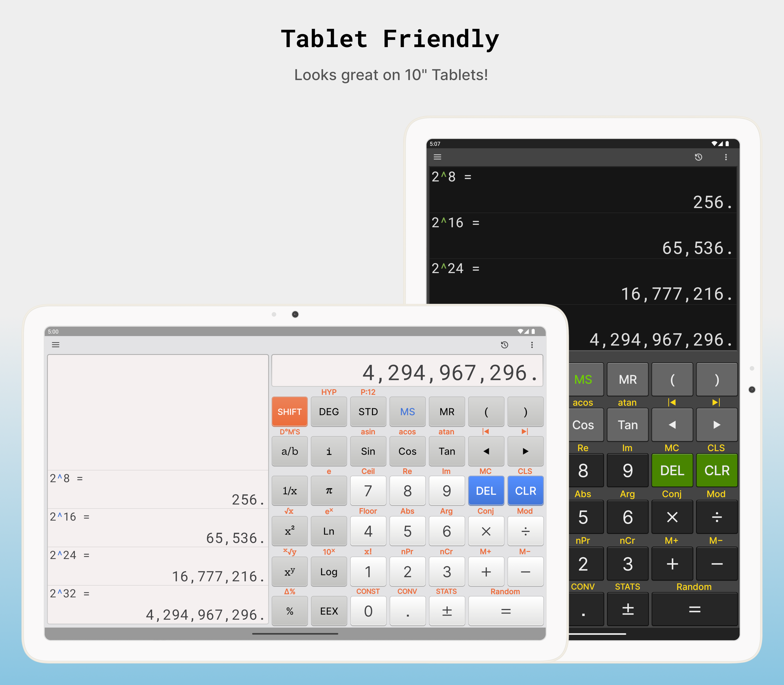Tap Ln natural log key
The height and width of the screenshot is (685, 784).
(x=329, y=531)
